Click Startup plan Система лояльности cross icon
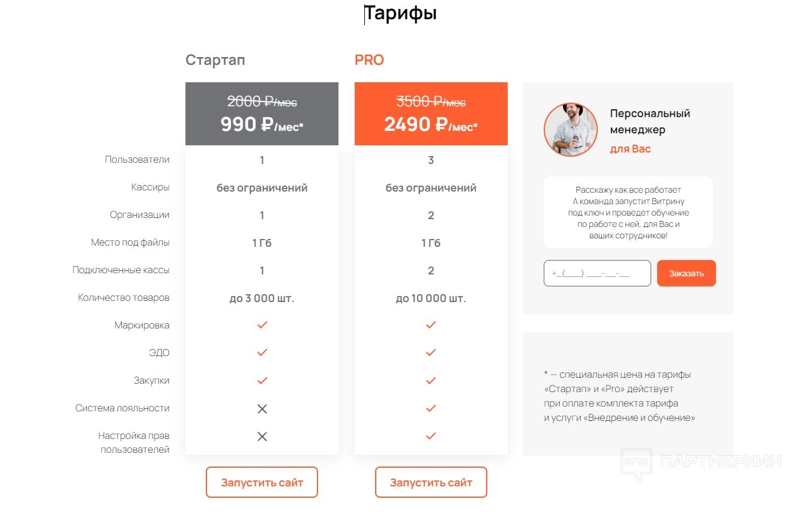This screenshot has width=812, height=514. tap(262, 409)
